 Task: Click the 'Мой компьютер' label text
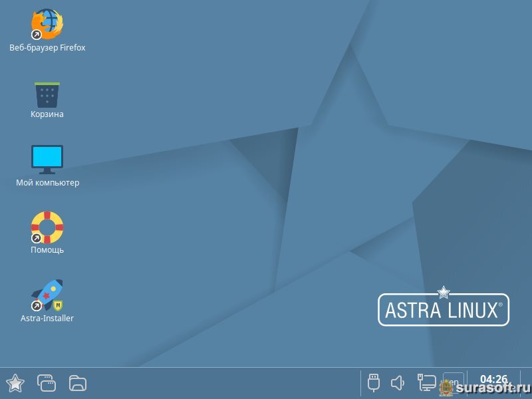[47, 182]
